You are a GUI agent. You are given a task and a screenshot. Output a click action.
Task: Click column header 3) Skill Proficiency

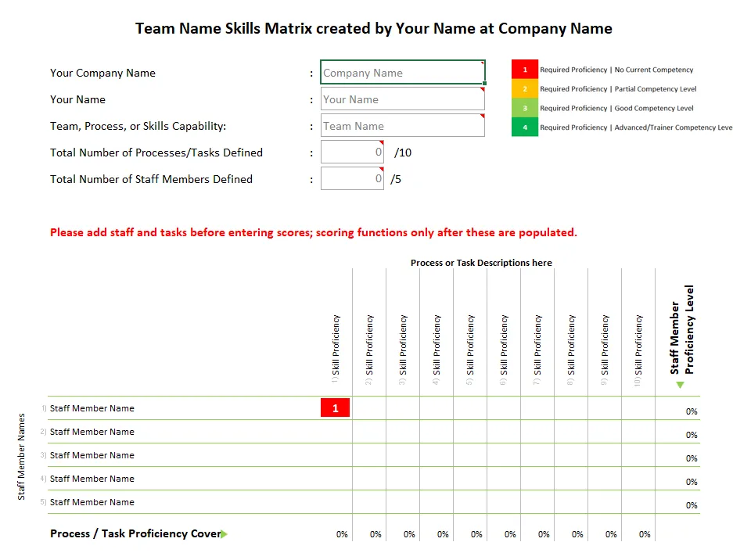click(x=403, y=349)
